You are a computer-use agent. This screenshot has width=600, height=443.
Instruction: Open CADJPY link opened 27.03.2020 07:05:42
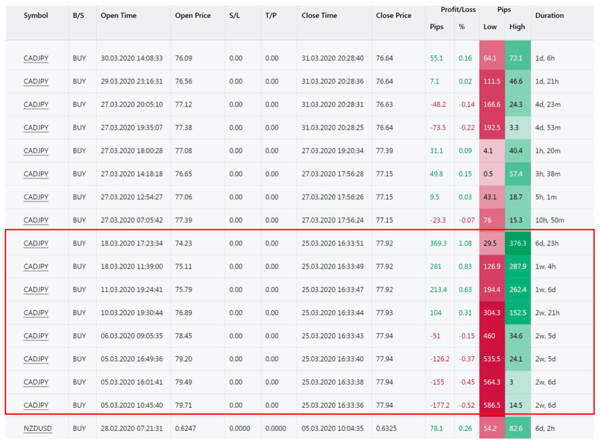[36, 220]
